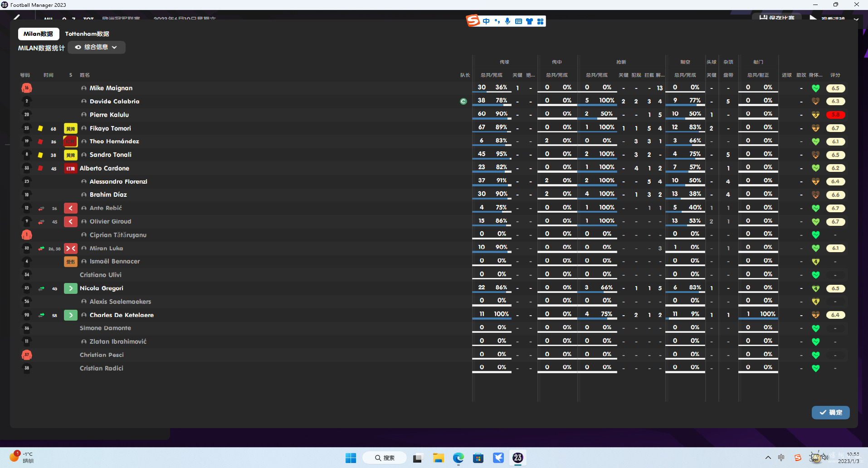The image size is (868, 468).
Task: Expand Windows system tray hidden icons
Action: point(768,458)
